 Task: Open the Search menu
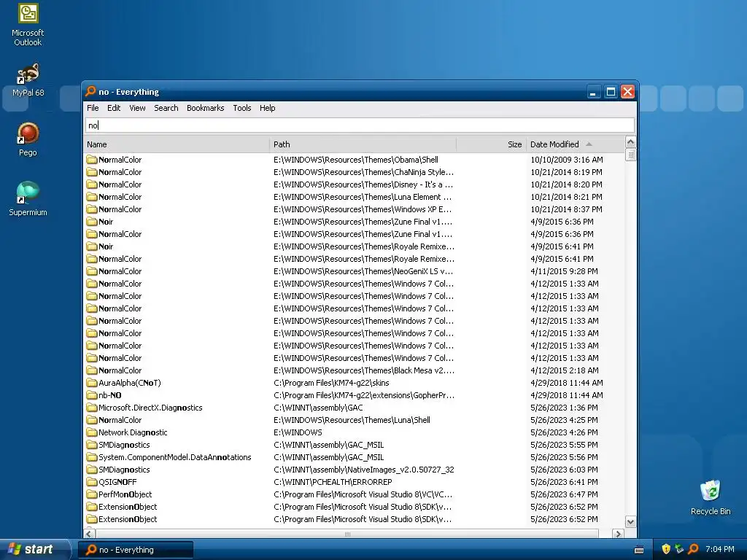click(166, 108)
